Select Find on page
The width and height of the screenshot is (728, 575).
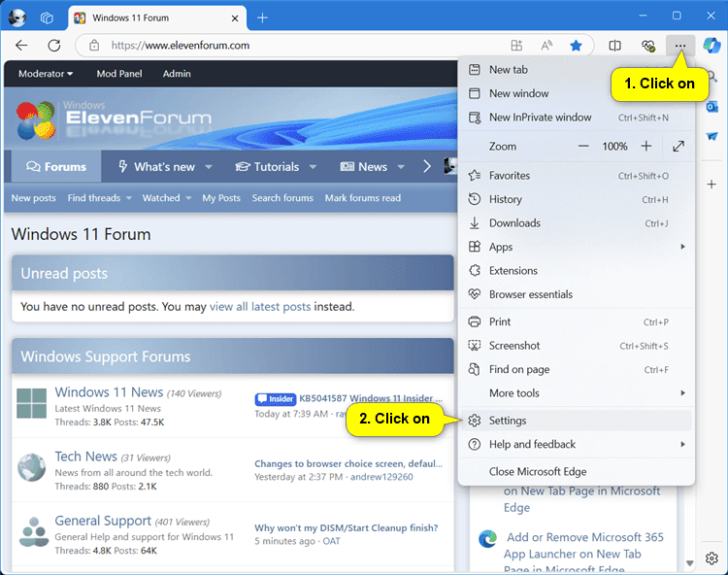[x=577, y=369]
